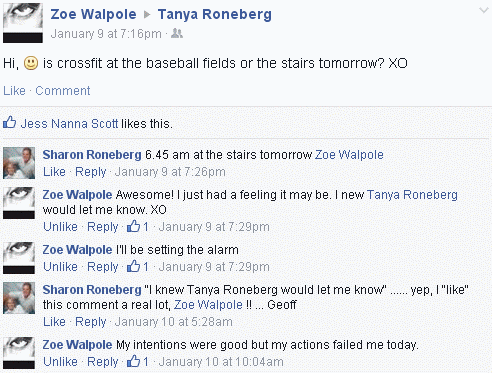Click like count thumb on 'setting the alarm' comment
This screenshot has width=492, height=373.
(133, 266)
